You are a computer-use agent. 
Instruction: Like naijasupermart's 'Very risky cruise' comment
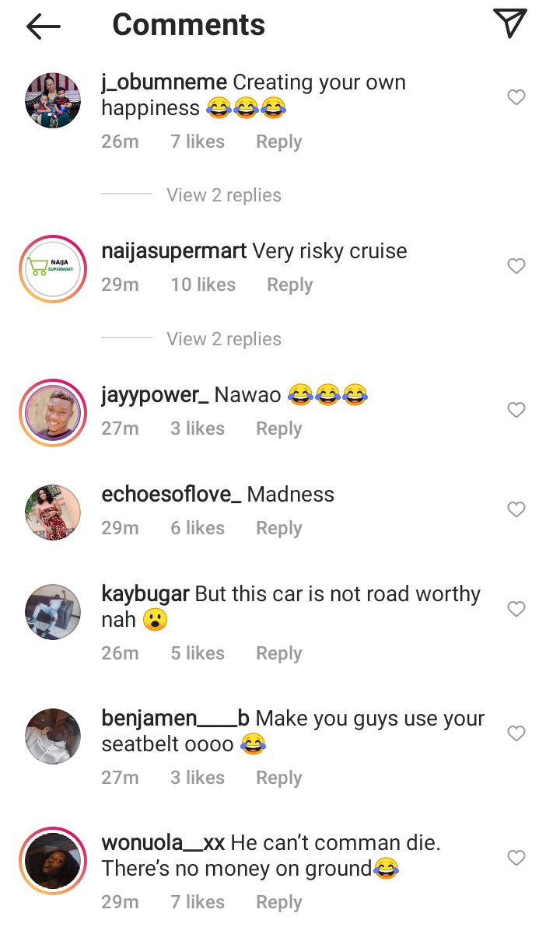click(x=516, y=266)
